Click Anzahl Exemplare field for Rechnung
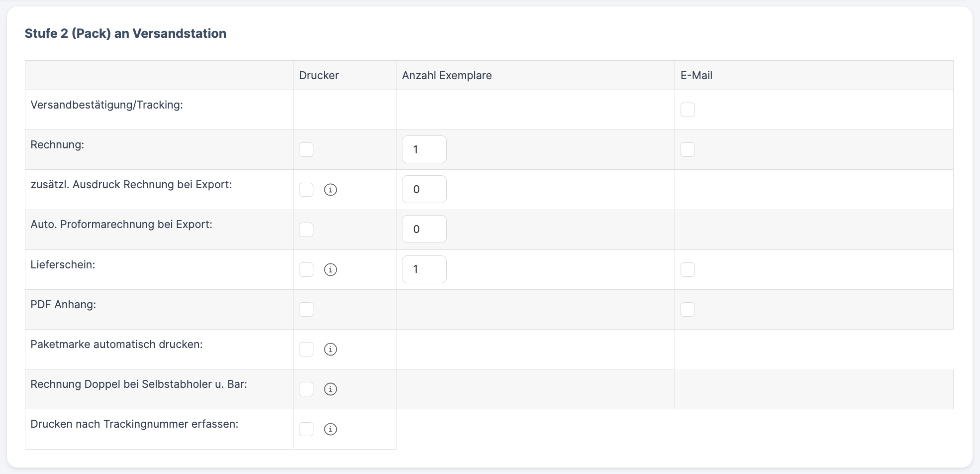 (x=424, y=149)
